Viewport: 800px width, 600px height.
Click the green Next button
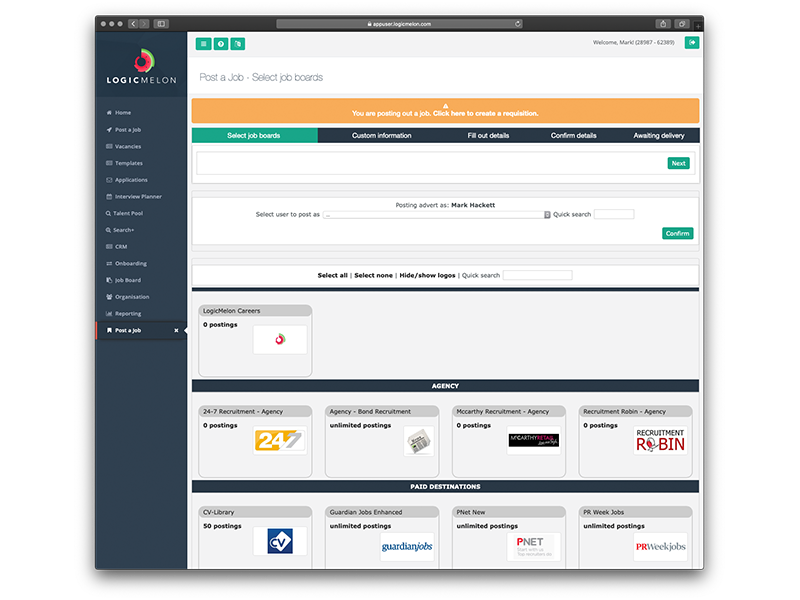pyautogui.click(x=678, y=163)
